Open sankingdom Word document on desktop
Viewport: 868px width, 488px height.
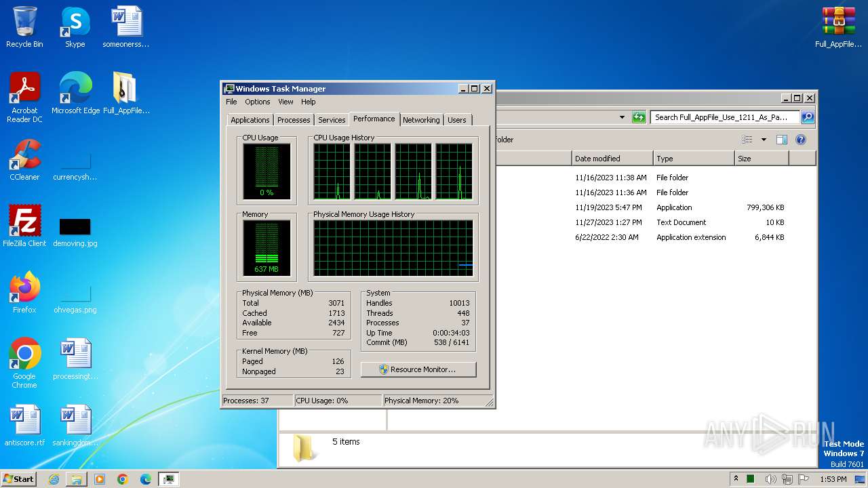pos(75,426)
